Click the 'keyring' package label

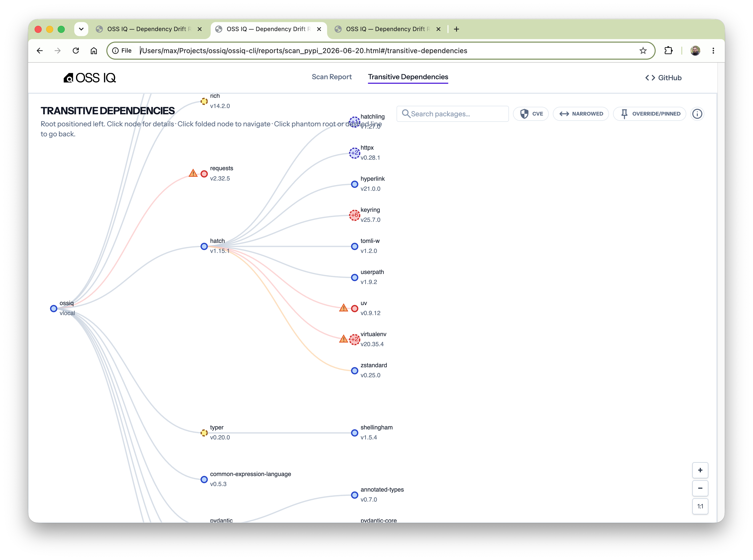[370, 210]
